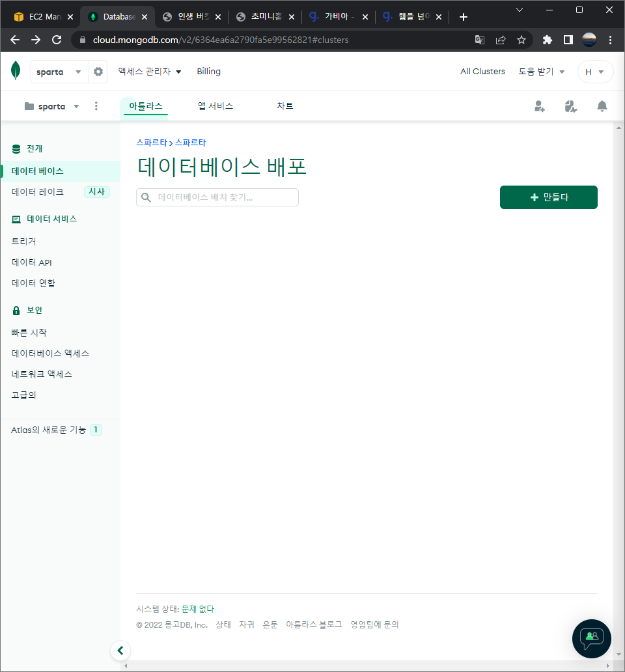The height and width of the screenshot is (672, 625).
Task: Expand the sparta project dropdown
Action: coord(52,106)
